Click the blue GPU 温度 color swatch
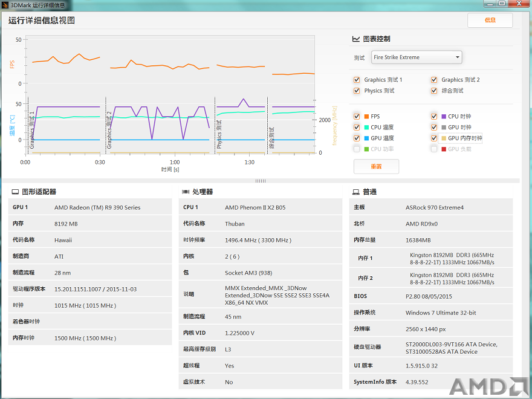532x399 pixels. click(366, 138)
